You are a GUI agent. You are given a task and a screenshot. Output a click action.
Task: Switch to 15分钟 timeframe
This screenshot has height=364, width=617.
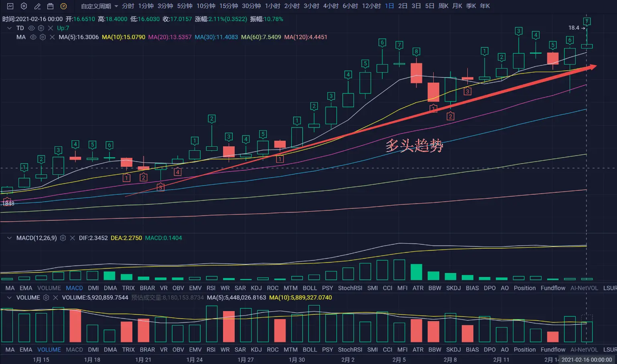229,6
